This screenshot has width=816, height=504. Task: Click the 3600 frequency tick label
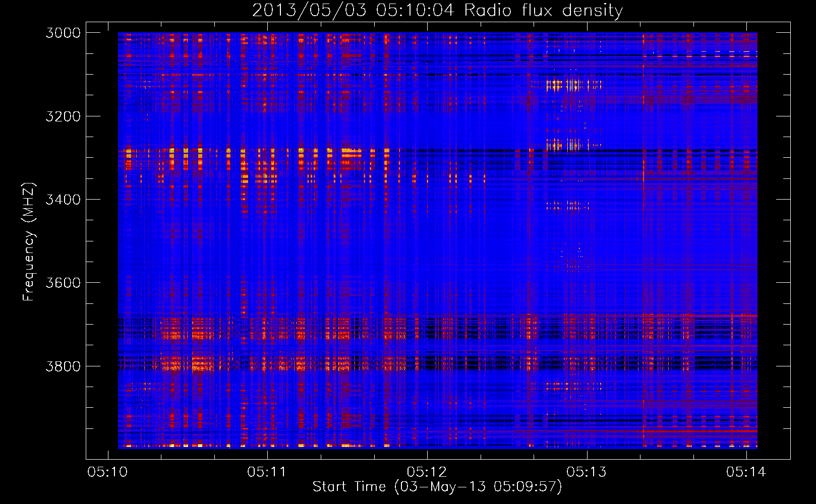click(x=63, y=283)
